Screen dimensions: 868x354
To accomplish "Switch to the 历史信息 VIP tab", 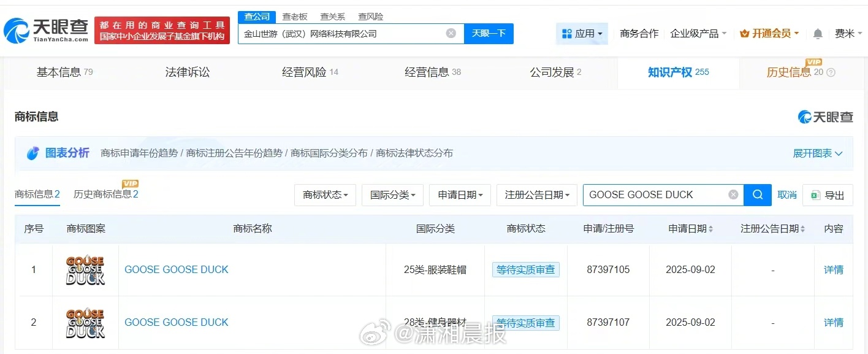I will [795, 72].
